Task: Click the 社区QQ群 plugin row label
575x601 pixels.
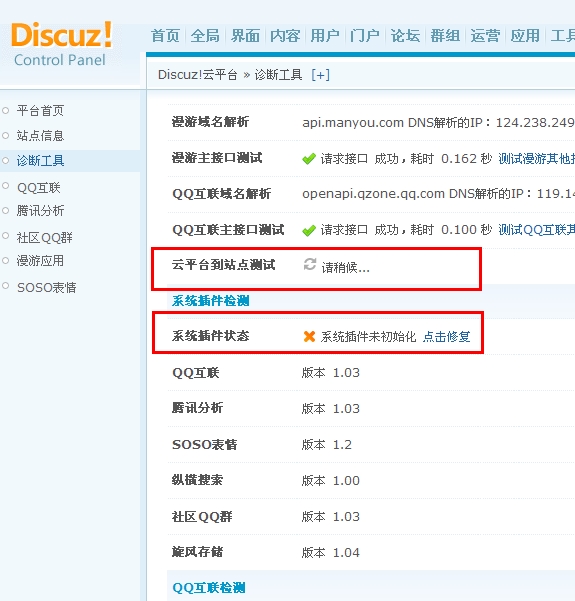Action: [202, 517]
